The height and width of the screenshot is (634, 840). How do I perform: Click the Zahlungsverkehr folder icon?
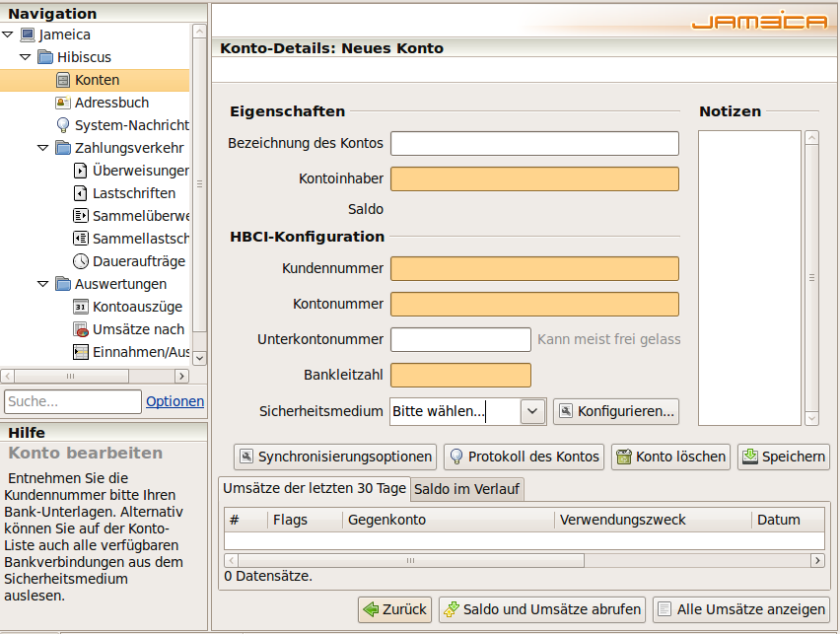(63, 147)
